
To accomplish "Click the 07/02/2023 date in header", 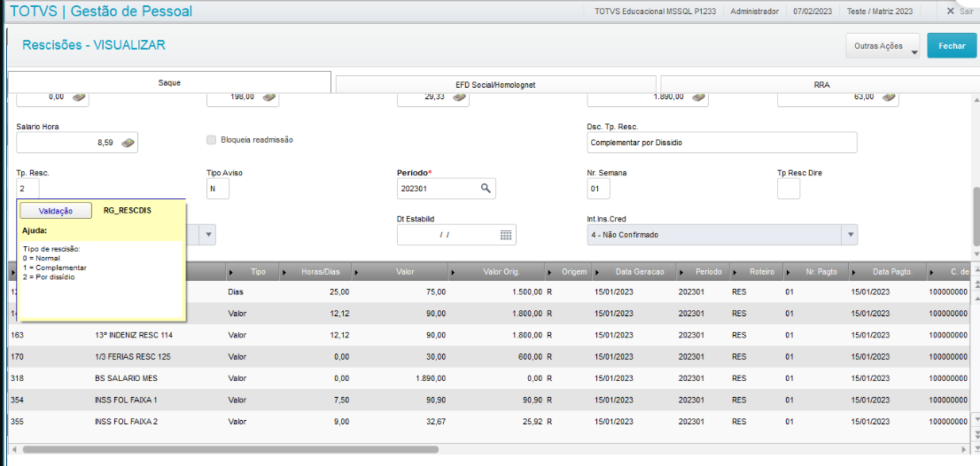I will pyautogui.click(x=813, y=12).
